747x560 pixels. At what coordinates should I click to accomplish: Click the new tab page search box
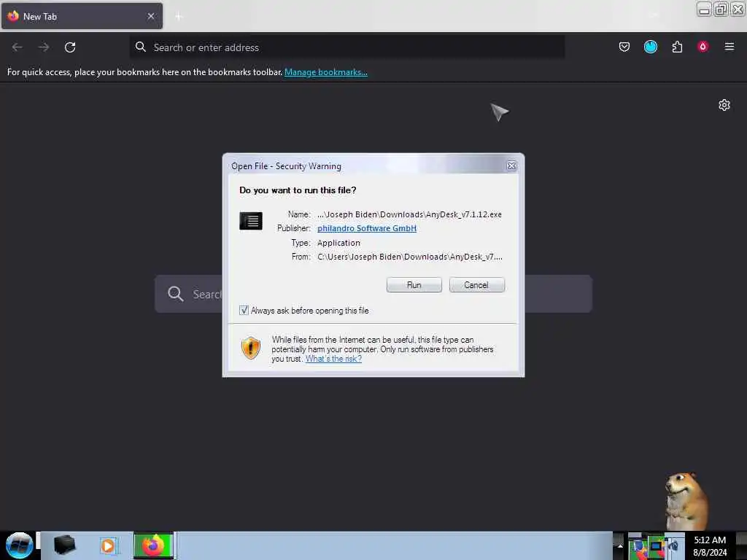(373, 294)
